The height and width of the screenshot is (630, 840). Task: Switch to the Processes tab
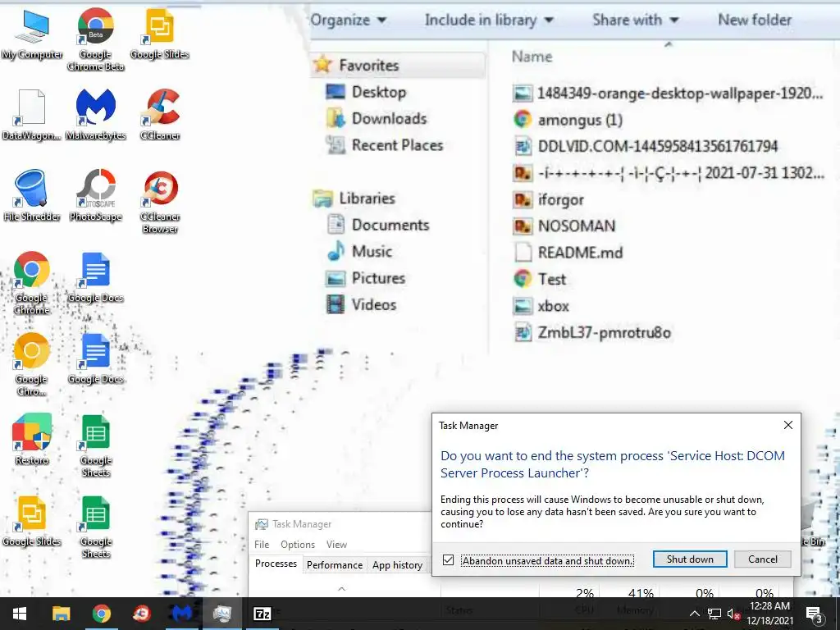[276, 564]
